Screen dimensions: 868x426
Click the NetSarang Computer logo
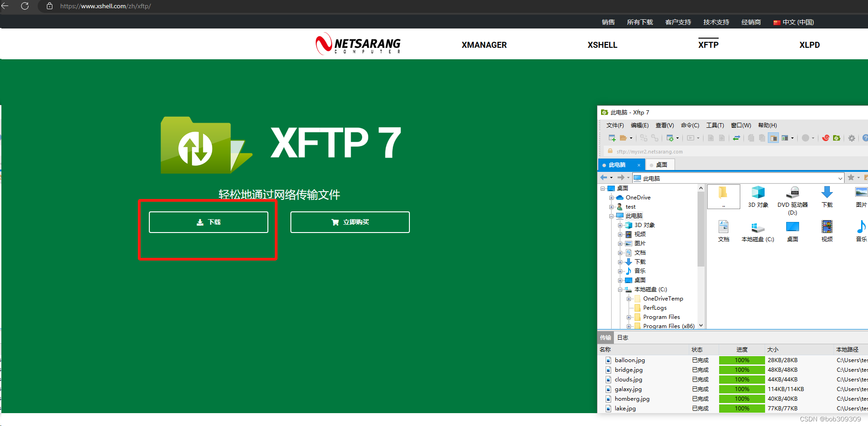(358, 44)
